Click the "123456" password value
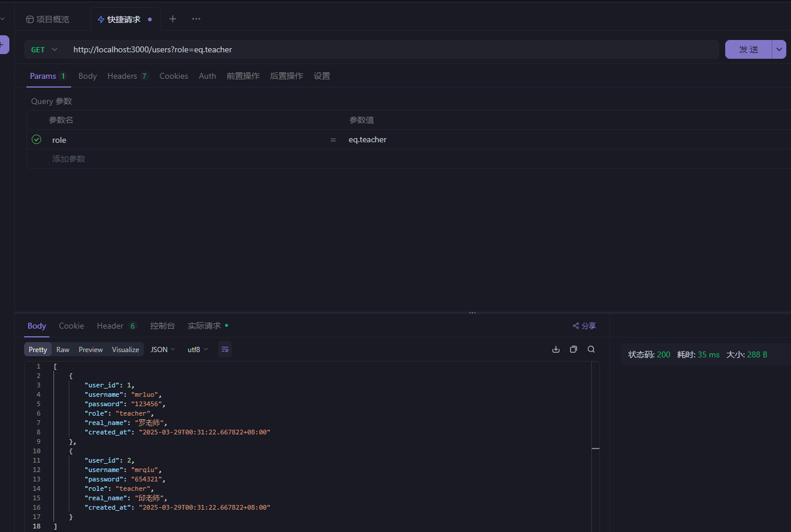The image size is (791, 532). (x=146, y=404)
